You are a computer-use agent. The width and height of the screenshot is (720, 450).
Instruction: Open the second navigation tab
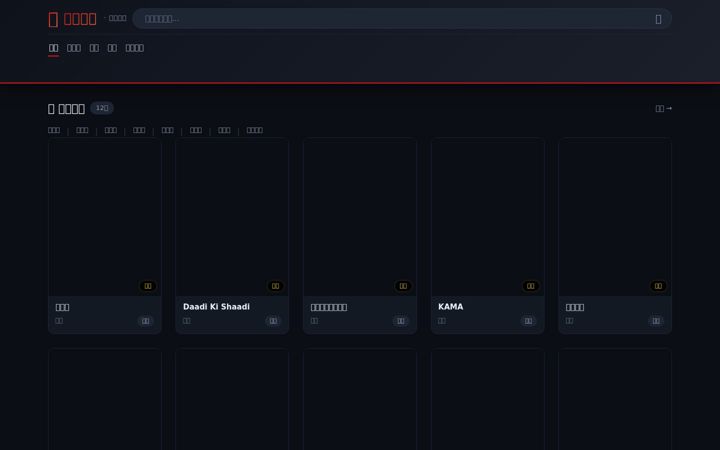pos(73,48)
